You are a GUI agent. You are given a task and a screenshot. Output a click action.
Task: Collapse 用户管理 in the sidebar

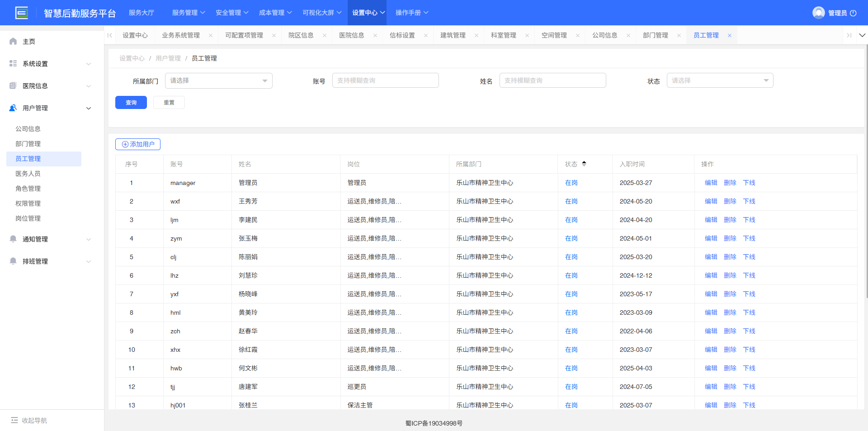[x=89, y=108]
